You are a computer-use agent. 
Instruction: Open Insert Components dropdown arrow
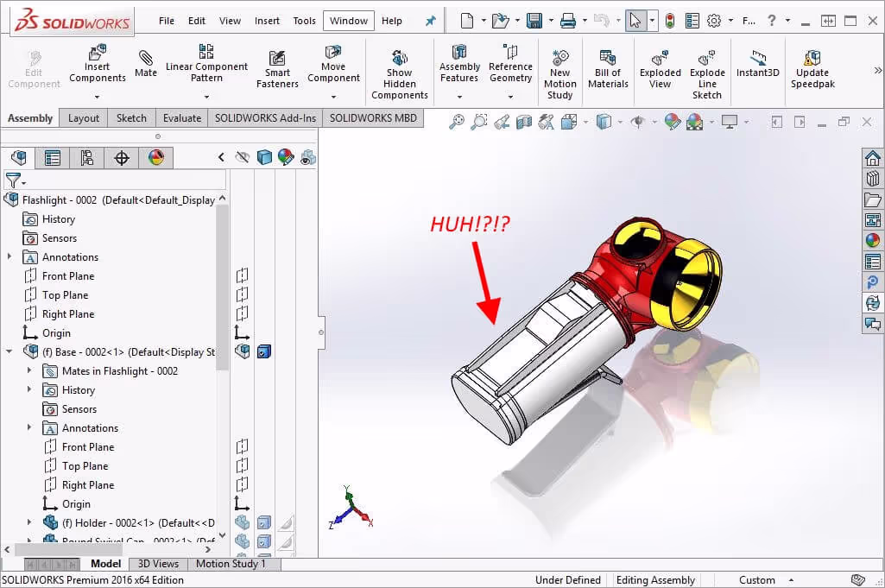pyautogui.click(x=97, y=97)
